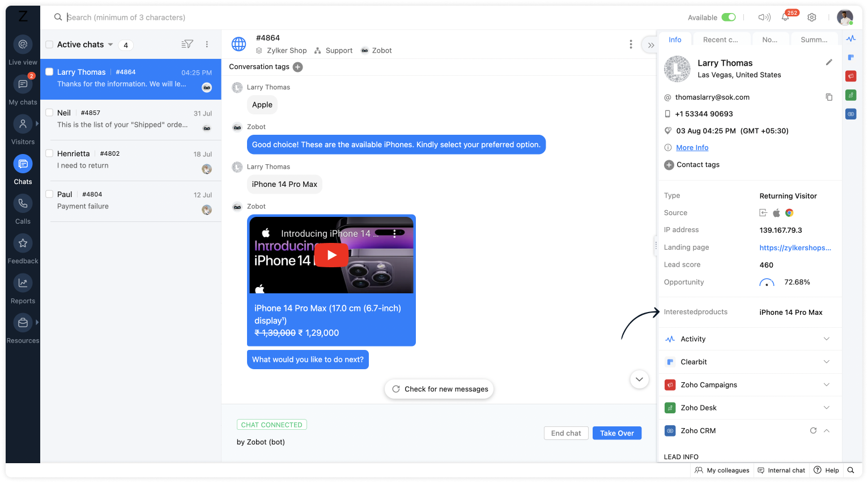Add a conversation tag
The width and height of the screenshot is (868, 483).
click(x=297, y=67)
